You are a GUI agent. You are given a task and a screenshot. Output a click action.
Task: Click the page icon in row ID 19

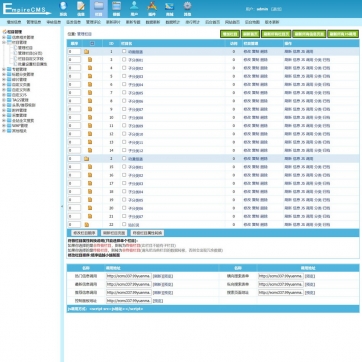tap(90, 200)
